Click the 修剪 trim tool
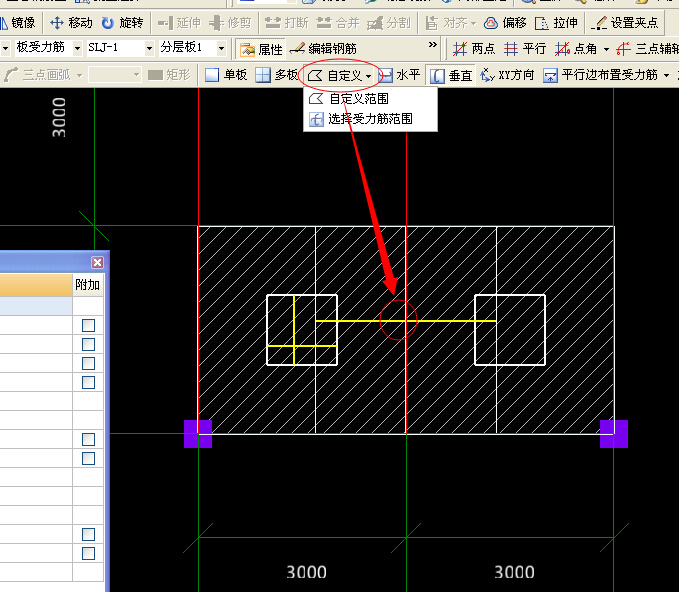The width and height of the screenshot is (679, 592). point(230,23)
